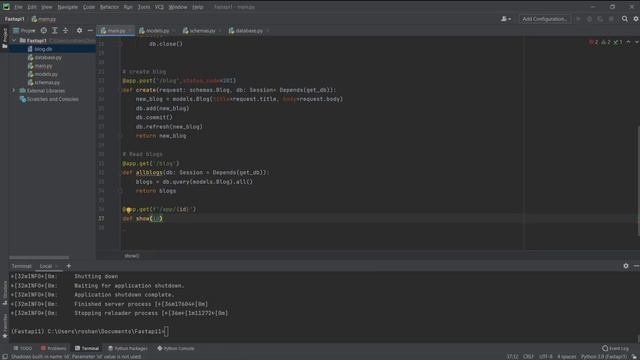Open Search Everywhere magnifier icon
This screenshot has height=360, width=640.
[625, 19]
